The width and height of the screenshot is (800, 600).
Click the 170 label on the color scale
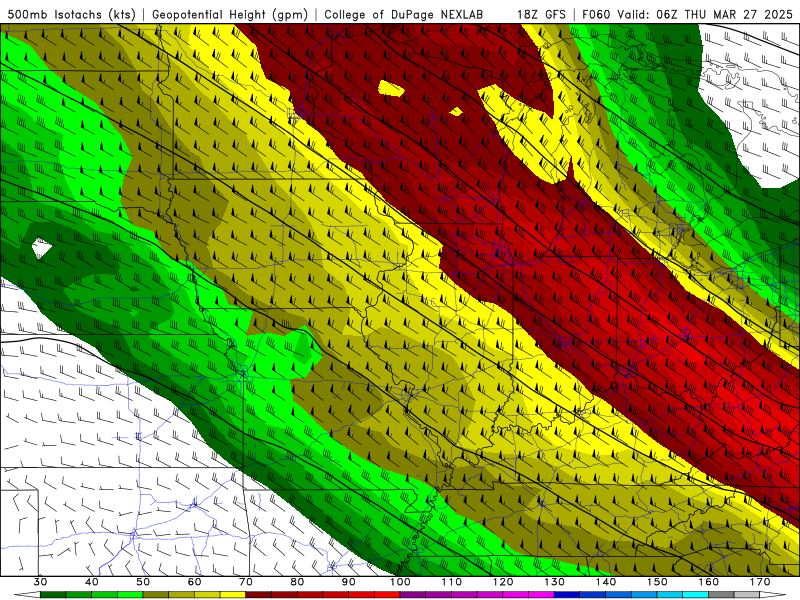760,582
